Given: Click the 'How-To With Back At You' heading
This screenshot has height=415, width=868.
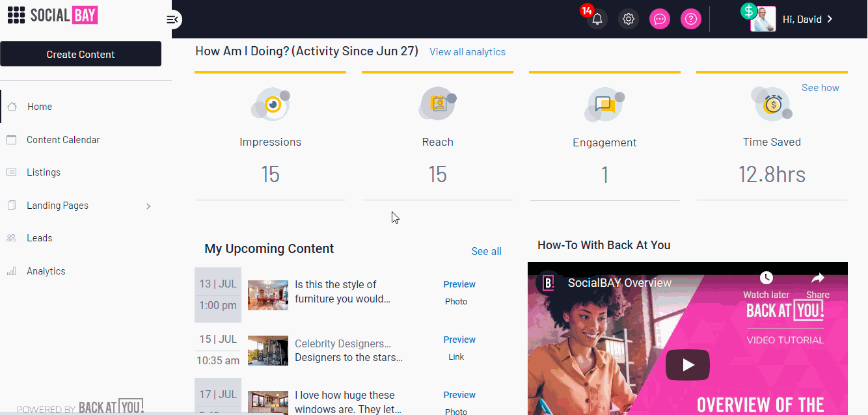Looking at the screenshot, I should (x=604, y=245).
